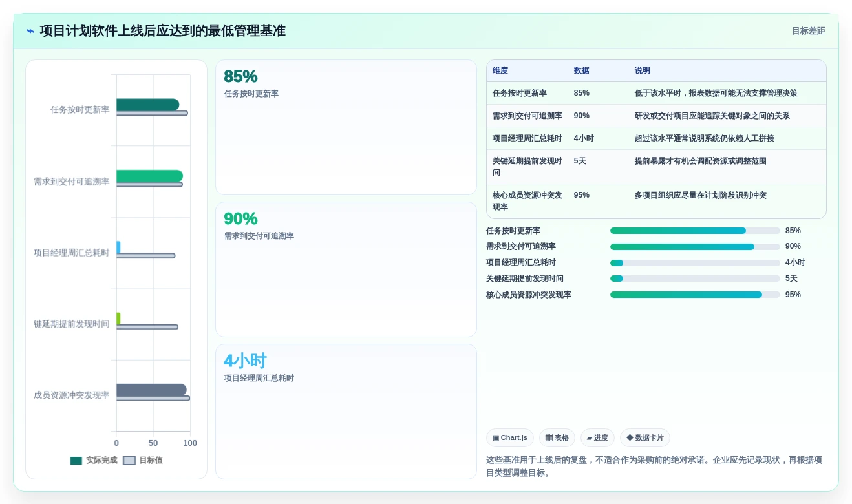852x504 pixels.
Task: Click the 进度 tag chip
Action: tap(597, 438)
